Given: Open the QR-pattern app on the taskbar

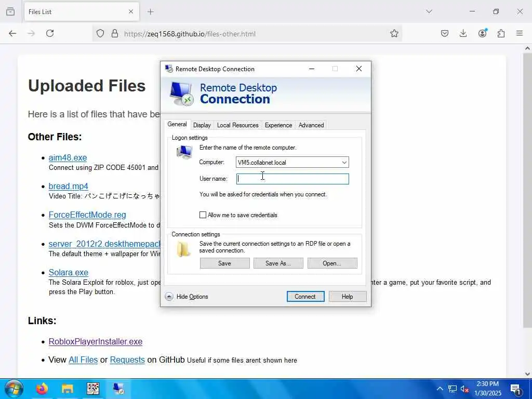Looking at the screenshot, I should [x=93, y=389].
